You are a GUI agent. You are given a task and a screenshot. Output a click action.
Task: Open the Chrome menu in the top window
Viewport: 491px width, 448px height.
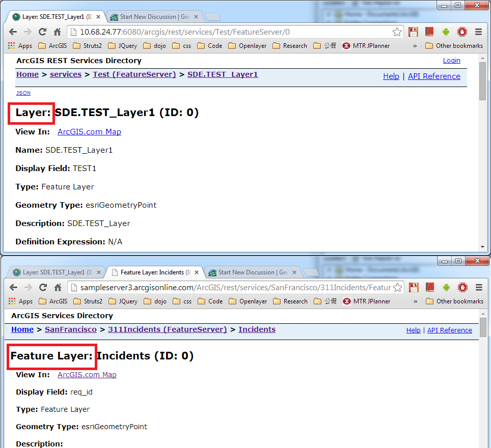[x=478, y=32]
